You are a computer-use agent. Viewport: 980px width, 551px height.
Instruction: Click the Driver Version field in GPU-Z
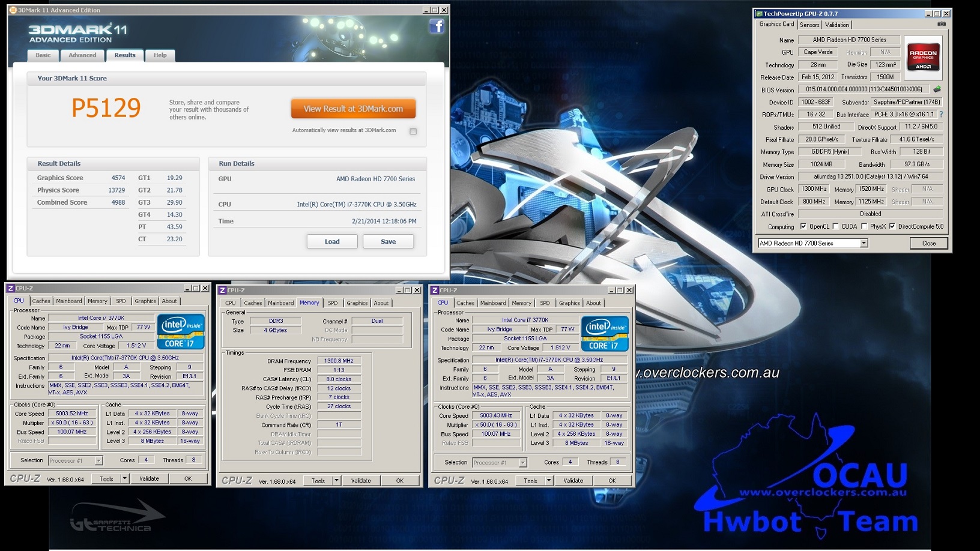870,176
